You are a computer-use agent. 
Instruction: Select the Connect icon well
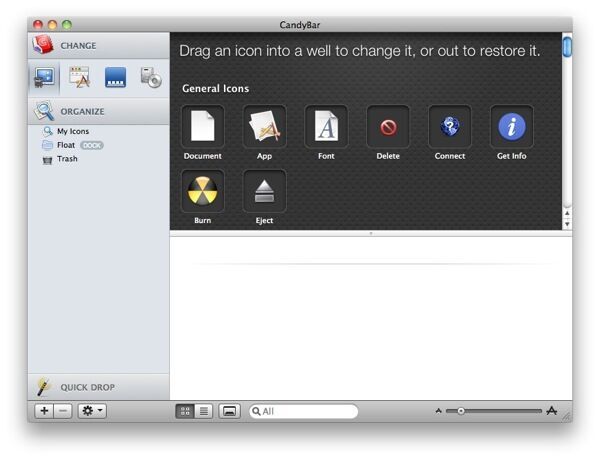click(x=450, y=127)
